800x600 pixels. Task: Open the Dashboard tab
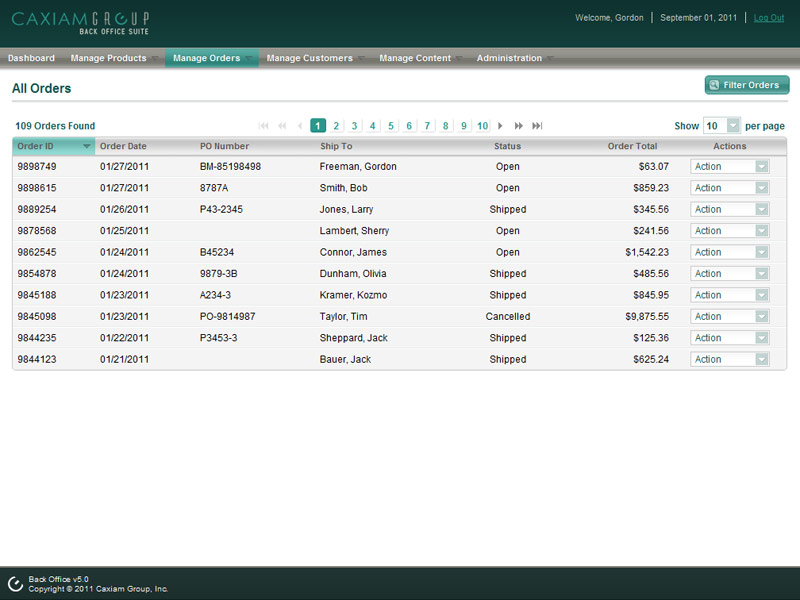click(x=31, y=58)
